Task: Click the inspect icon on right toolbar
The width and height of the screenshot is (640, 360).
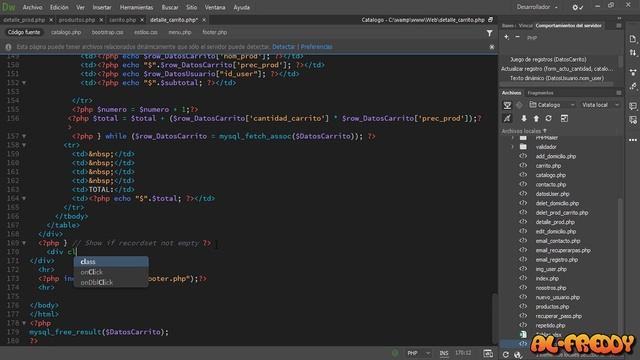Action: (x=633, y=120)
